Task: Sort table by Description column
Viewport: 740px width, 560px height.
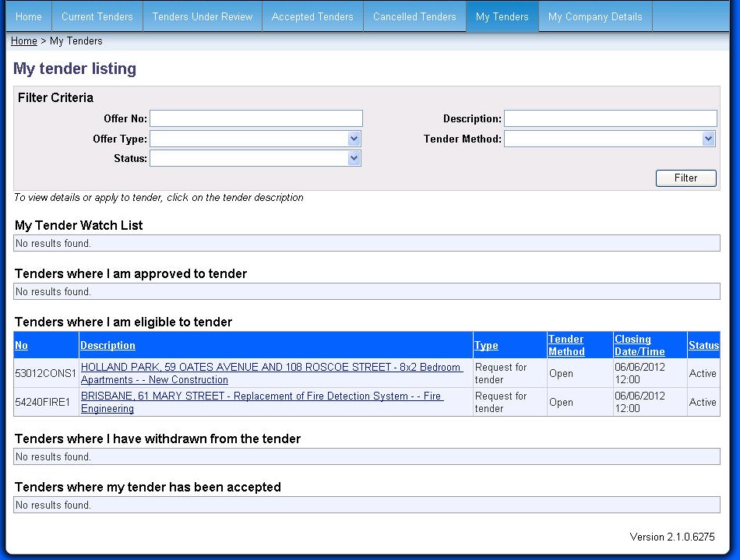Action: click(x=107, y=345)
